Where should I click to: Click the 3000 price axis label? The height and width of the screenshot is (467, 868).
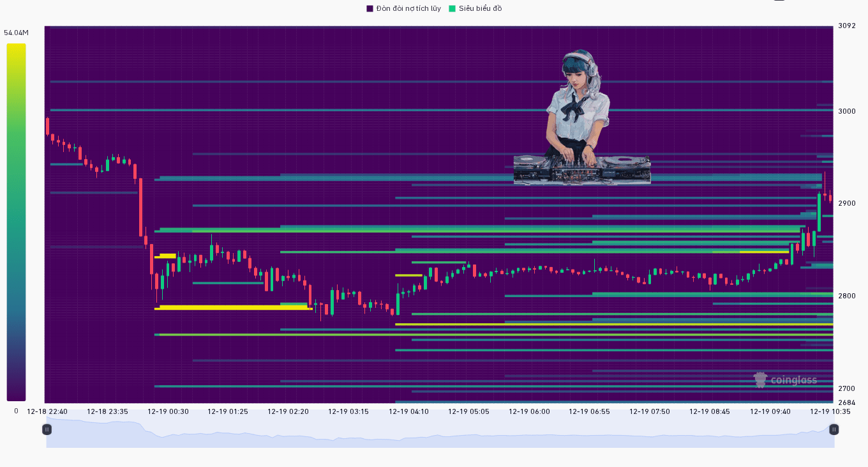pyautogui.click(x=846, y=111)
